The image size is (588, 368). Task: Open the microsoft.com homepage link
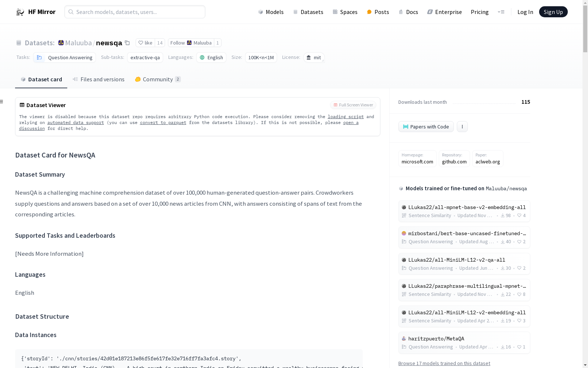[x=417, y=159]
